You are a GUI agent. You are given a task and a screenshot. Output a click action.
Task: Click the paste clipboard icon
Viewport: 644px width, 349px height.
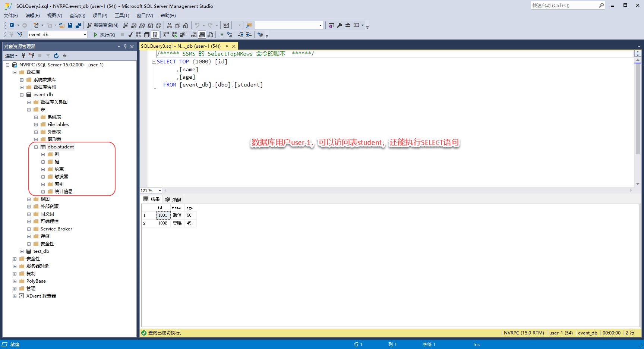click(x=186, y=25)
